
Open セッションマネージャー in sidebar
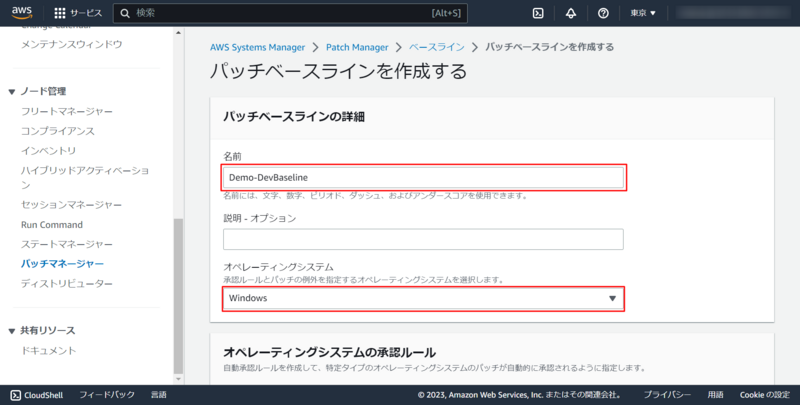pyautogui.click(x=71, y=205)
